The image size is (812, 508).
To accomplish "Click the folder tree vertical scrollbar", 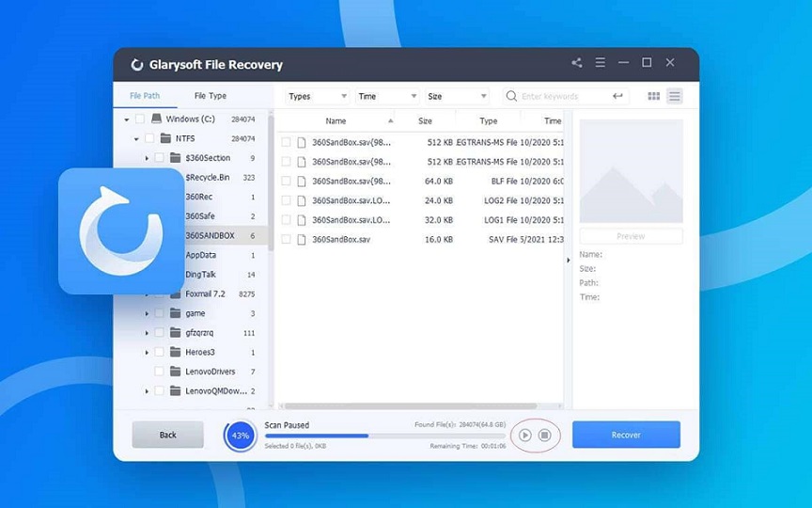I will tap(271, 183).
